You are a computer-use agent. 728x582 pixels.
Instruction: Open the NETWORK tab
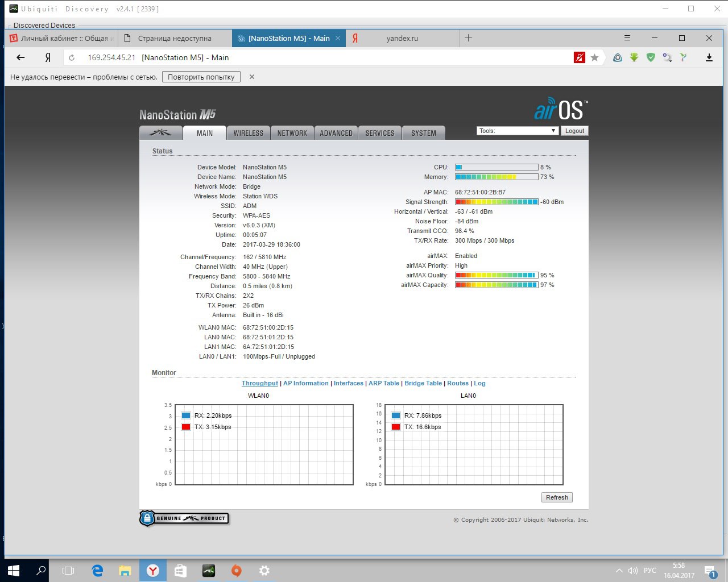[292, 133]
